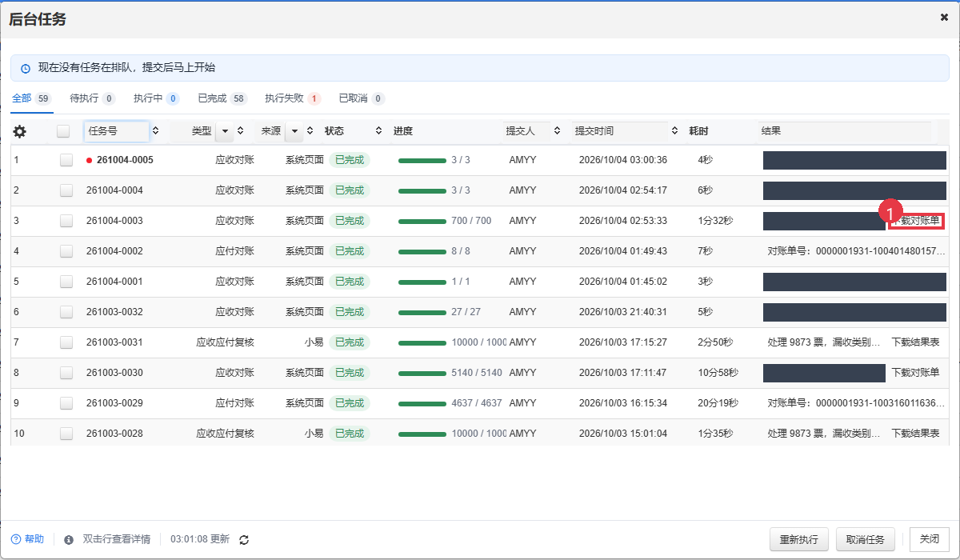Sort by 提交时间 column arrows
The width and height of the screenshot is (960, 560).
(x=674, y=130)
